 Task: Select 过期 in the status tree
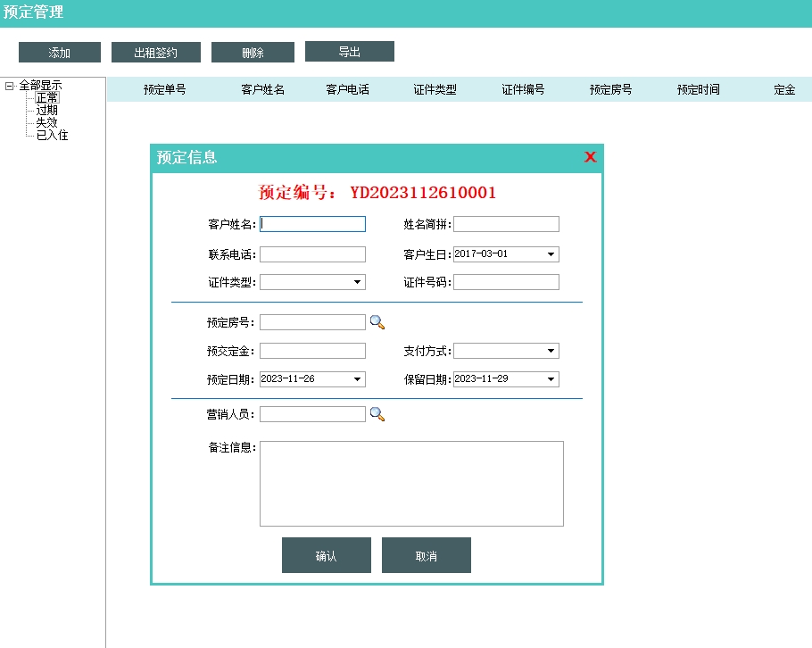pyautogui.click(x=47, y=110)
